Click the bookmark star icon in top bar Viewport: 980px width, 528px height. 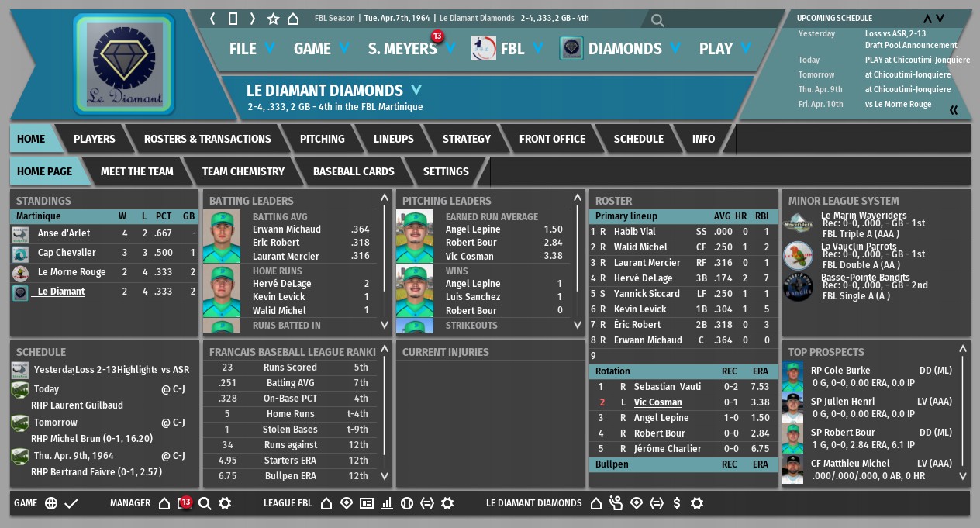point(273,19)
